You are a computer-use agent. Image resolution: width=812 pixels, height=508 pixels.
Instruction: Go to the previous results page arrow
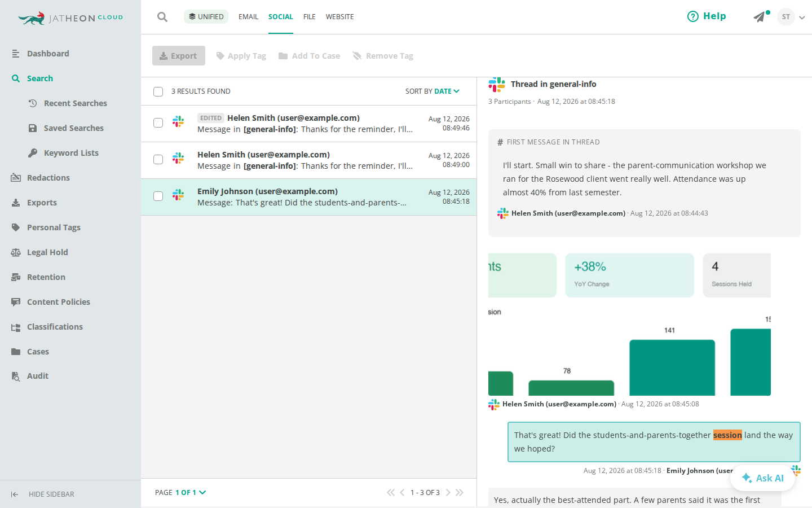click(402, 493)
